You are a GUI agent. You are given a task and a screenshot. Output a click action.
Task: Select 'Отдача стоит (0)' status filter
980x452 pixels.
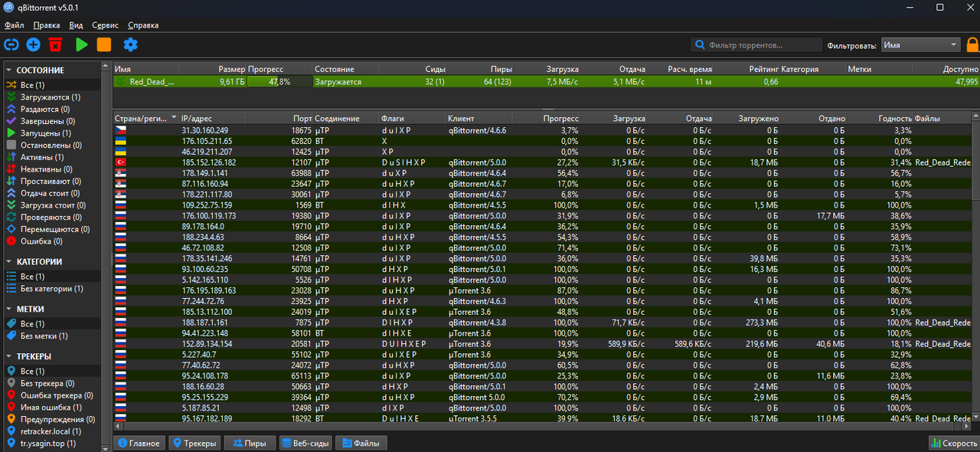coord(52,193)
